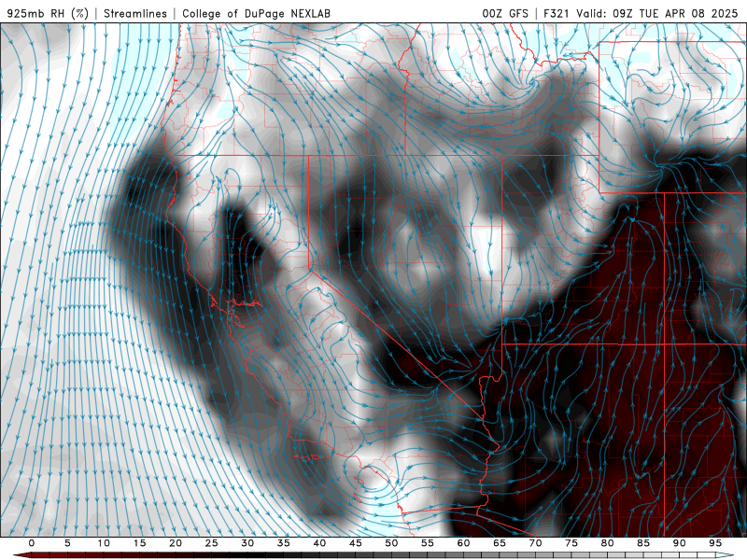
Task: Click the colorbar label '0'
Action: pyautogui.click(x=32, y=543)
